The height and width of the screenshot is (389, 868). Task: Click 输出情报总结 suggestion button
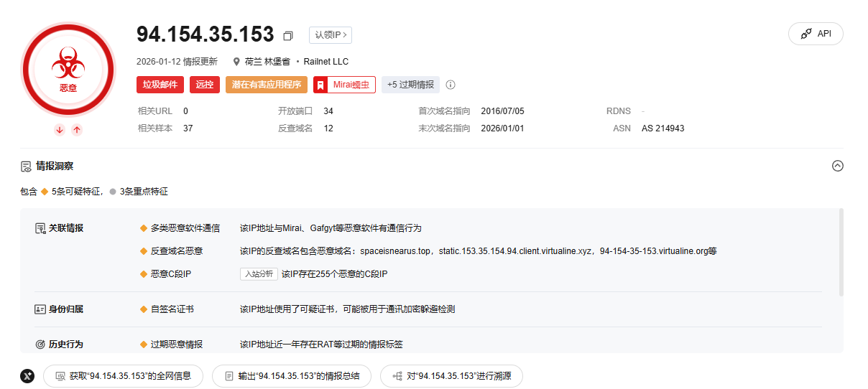(x=292, y=376)
